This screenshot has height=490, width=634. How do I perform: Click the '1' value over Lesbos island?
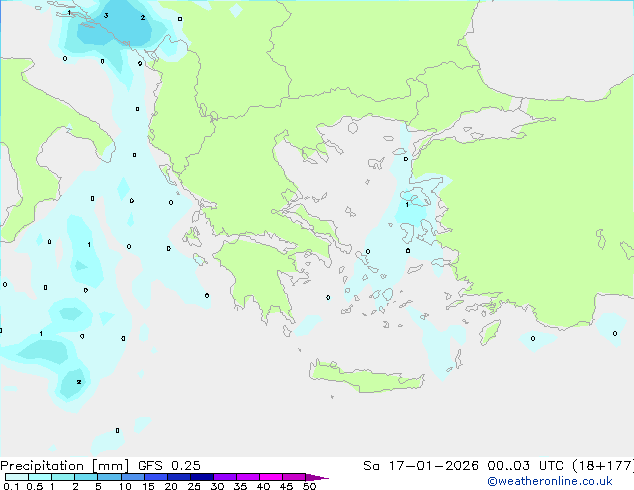[407, 205]
